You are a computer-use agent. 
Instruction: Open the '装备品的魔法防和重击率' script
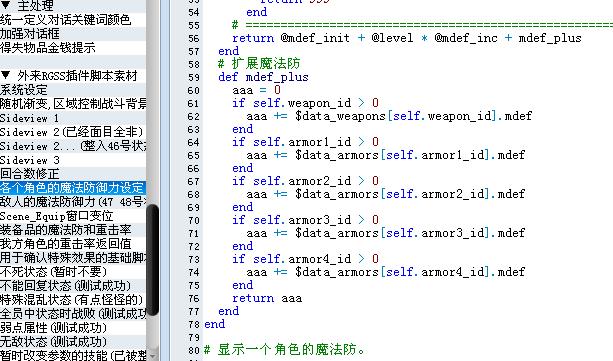(73, 230)
